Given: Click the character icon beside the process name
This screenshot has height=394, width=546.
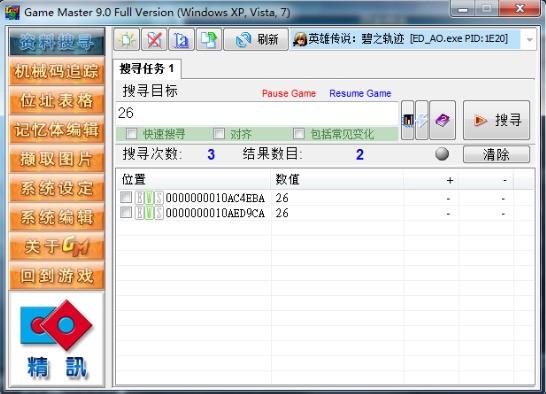Looking at the screenshot, I should pyautogui.click(x=299, y=39).
